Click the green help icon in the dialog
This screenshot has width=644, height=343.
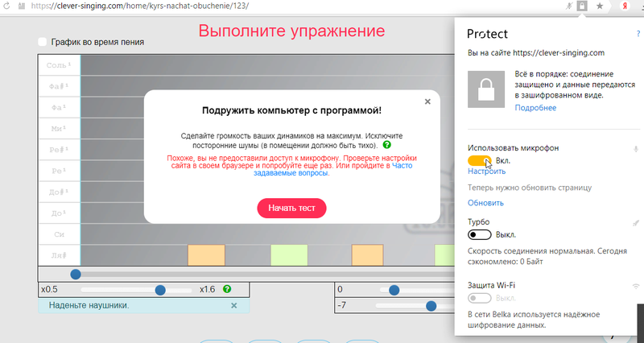(x=386, y=145)
